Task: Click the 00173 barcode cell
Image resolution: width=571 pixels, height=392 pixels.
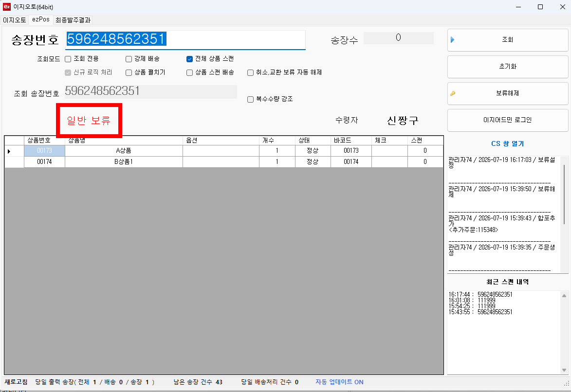Action: click(x=351, y=151)
